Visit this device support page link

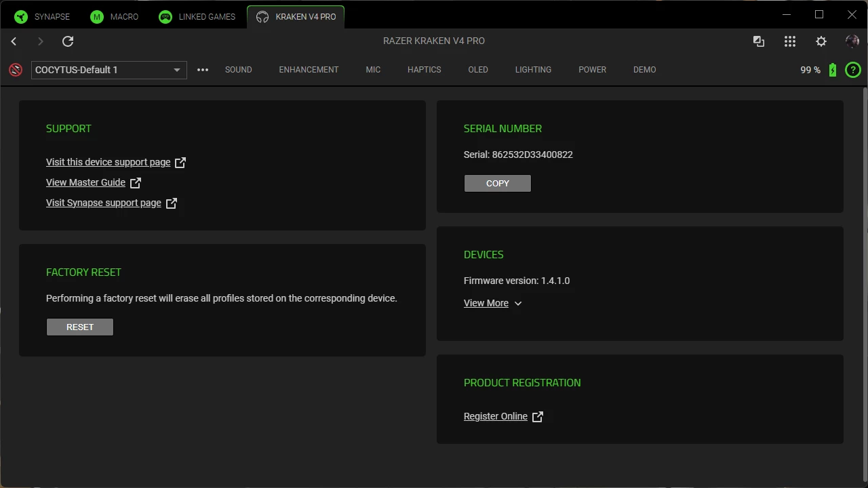108,162
